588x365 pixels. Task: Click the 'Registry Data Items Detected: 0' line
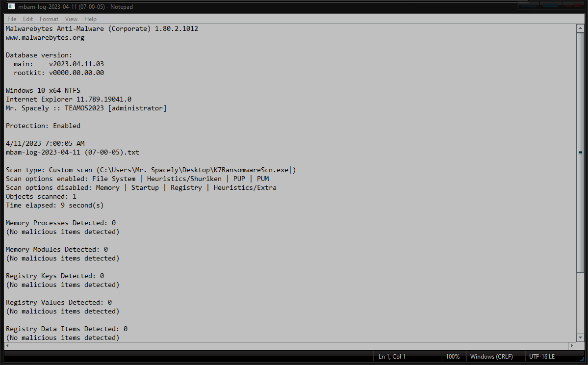click(67, 329)
